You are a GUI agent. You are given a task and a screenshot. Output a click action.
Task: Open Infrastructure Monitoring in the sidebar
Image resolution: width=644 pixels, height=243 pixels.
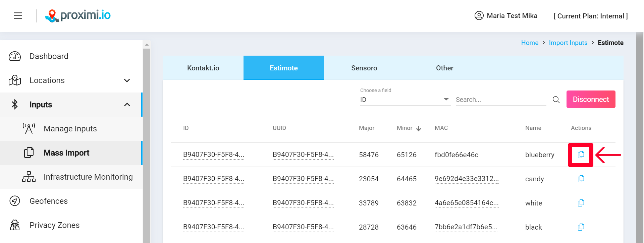(x=71, y=177)
